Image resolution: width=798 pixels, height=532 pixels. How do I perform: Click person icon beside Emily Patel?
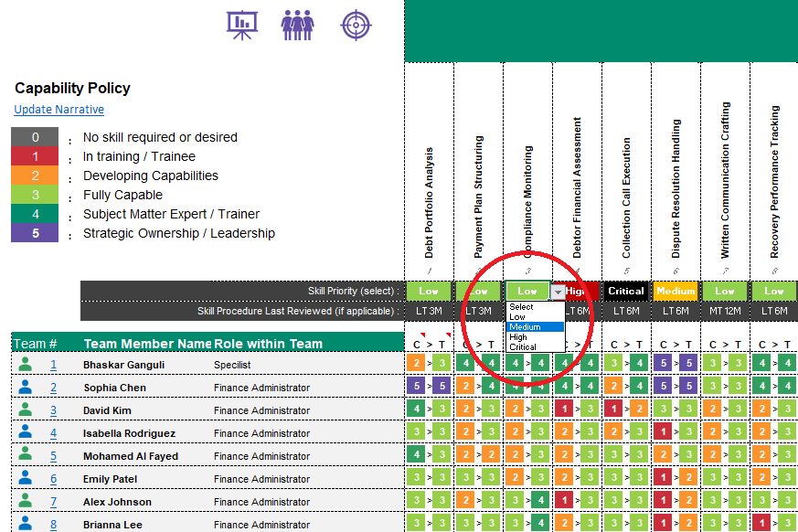(x=25, y=478)
